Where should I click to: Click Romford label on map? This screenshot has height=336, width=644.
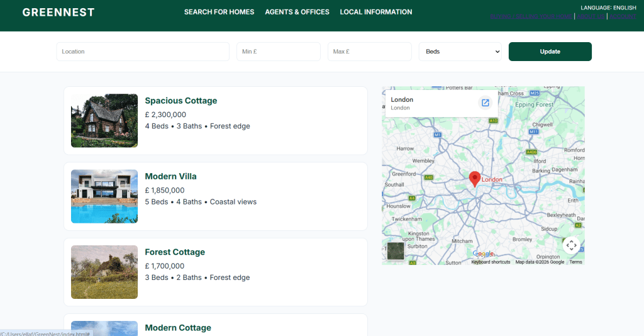pos(574,150)
